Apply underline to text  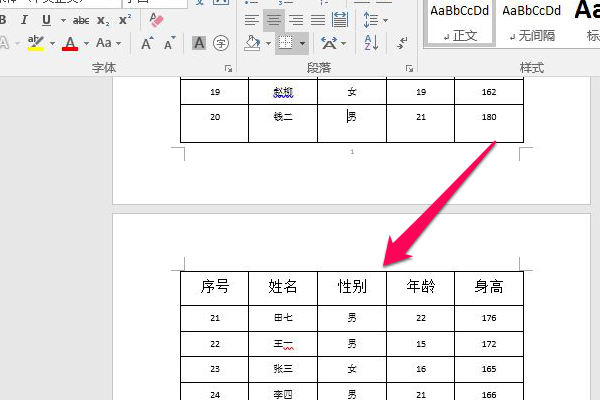46,20
